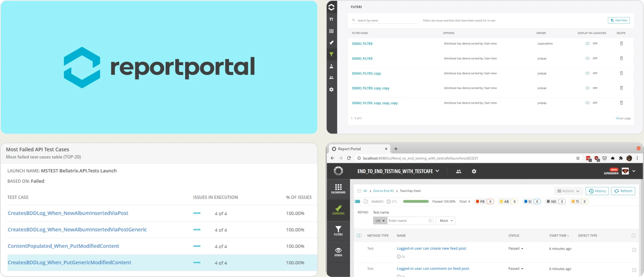Open ContentPopulated_When_PutModifiedContent test case

tap(63, 246)
